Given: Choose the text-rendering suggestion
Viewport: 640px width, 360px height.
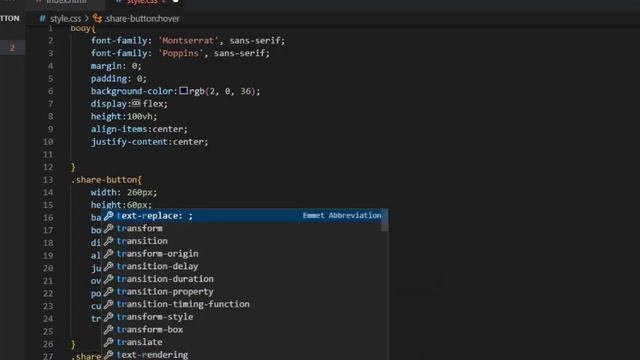Looking at the screenshot, I should (x=244, y=354).
